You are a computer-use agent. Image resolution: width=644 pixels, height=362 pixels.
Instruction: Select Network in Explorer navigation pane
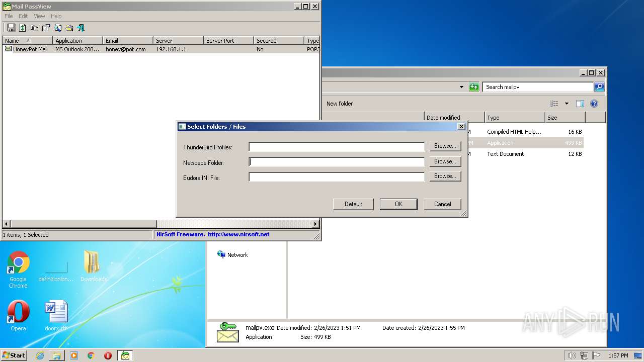232,255
